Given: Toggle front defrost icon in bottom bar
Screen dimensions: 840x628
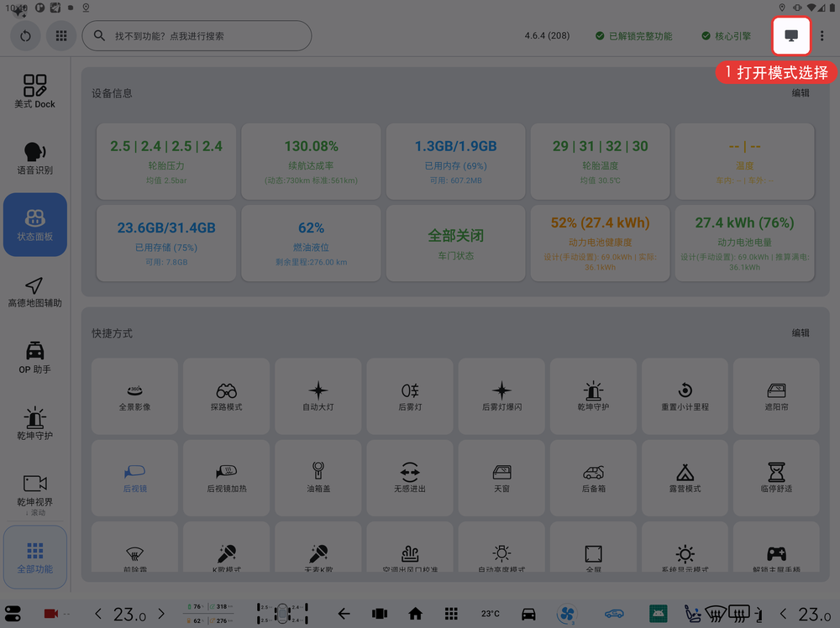Looking at the screenshot, I should 716,614.
